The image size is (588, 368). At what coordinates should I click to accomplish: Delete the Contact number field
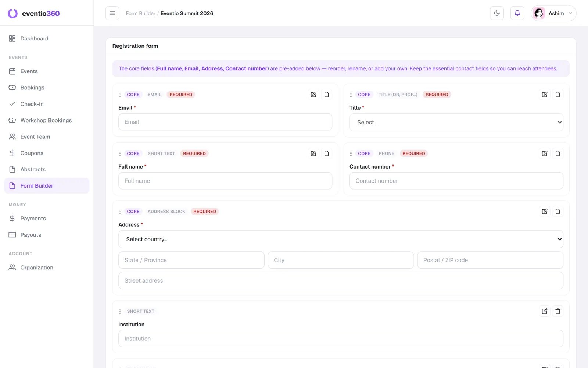click(558, 153)
